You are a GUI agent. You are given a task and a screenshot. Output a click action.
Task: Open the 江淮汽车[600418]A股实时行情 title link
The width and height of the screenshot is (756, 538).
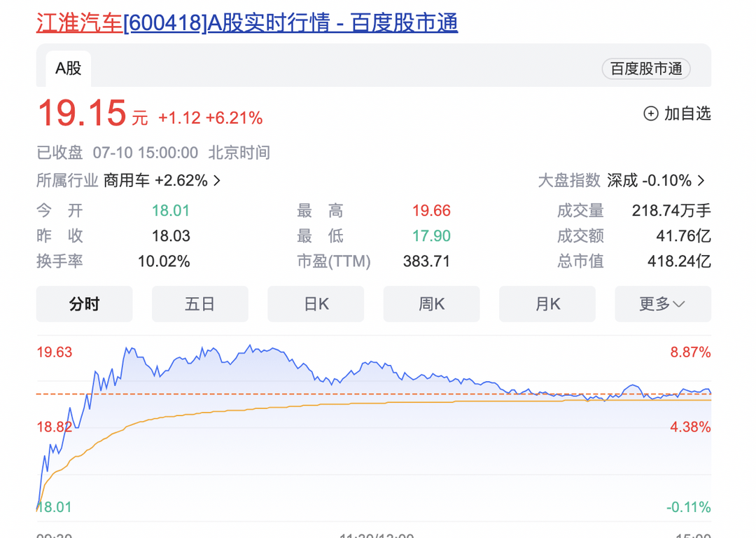[x=247, y=22]
